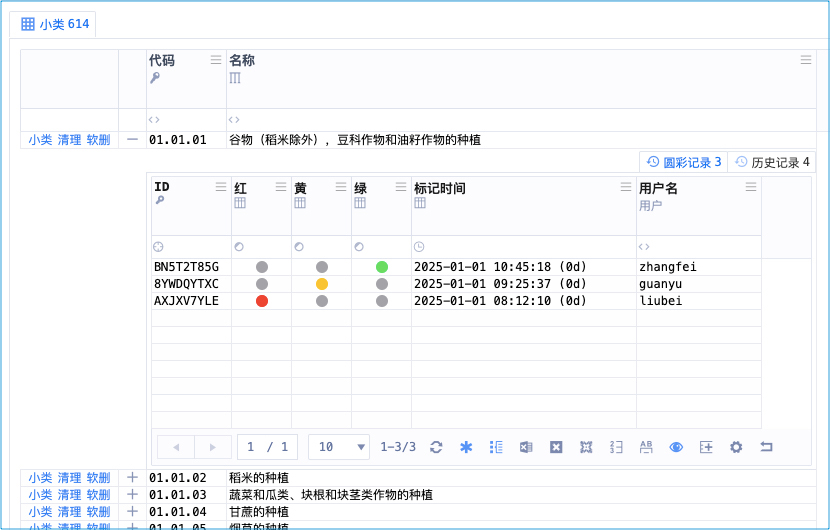Screen dimensions: 830x530
Task: Click the return arrow icon in toolbar
Action: click(766, 447)
